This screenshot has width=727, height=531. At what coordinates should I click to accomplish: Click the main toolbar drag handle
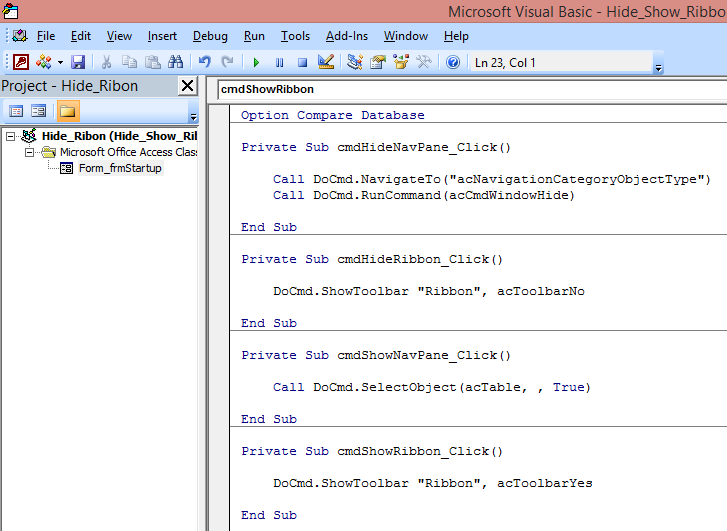(x=7, y=62)
